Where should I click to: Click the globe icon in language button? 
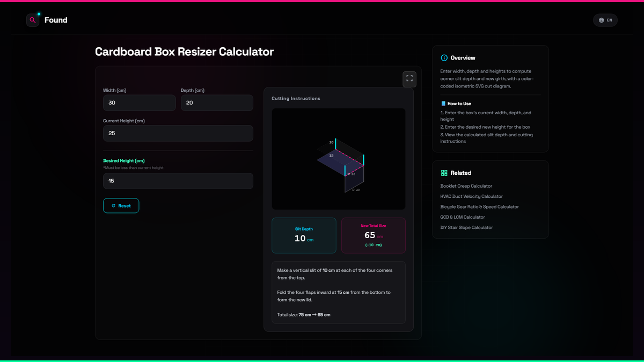[x=602, y=20]
